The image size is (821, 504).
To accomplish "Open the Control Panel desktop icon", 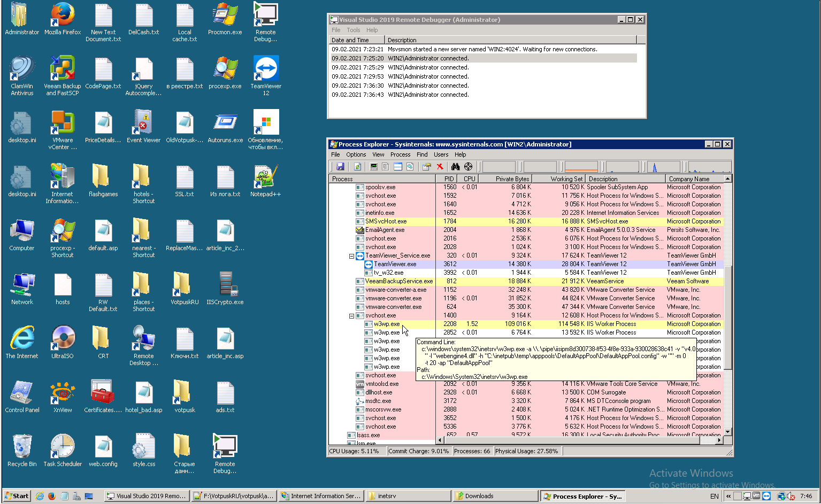I will point(22,397).
